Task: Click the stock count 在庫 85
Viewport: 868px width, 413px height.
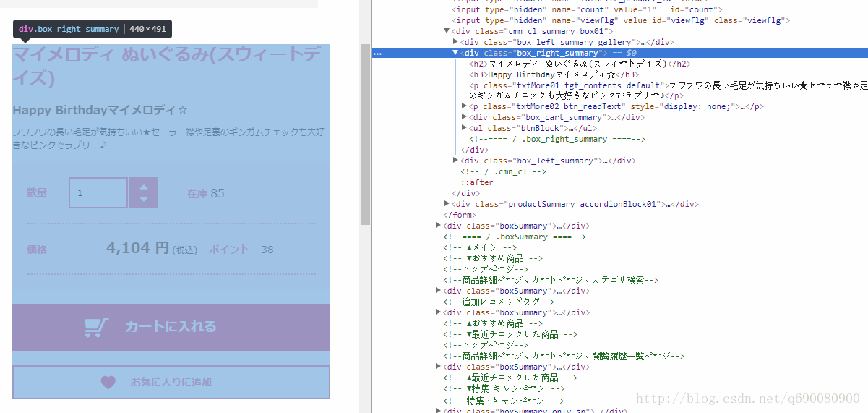Action: 206,193
